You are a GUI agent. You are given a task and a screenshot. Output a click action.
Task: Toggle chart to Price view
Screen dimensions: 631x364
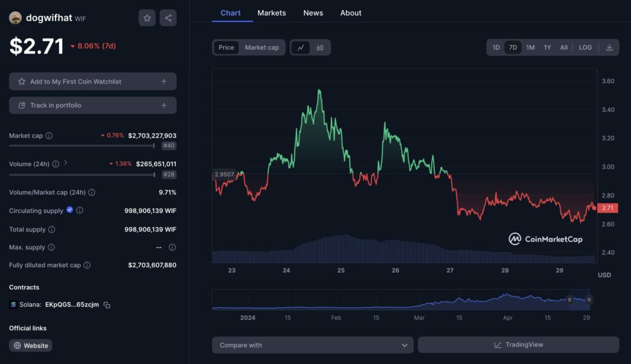(x=226, y=47)
